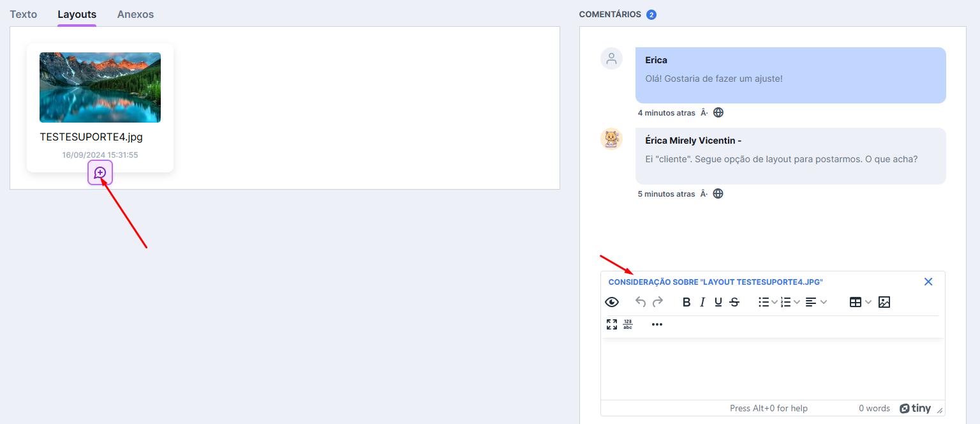Viewport: 980px width, 424px height.
Task: Show more toolbar options via ellipsis
Action: click(x=657, y=324)
